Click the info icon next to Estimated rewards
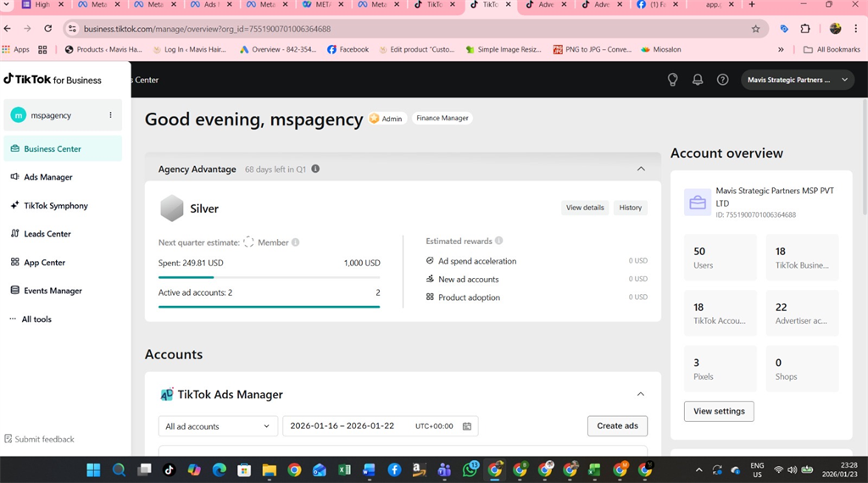Viewport: 868px width, 483px height. click(498, 241)
